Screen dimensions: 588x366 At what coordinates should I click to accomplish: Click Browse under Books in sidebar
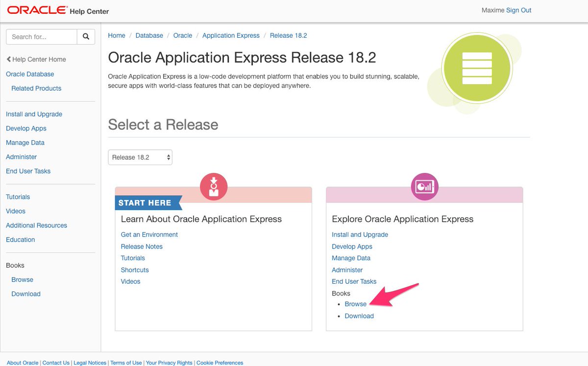(23, 280)
